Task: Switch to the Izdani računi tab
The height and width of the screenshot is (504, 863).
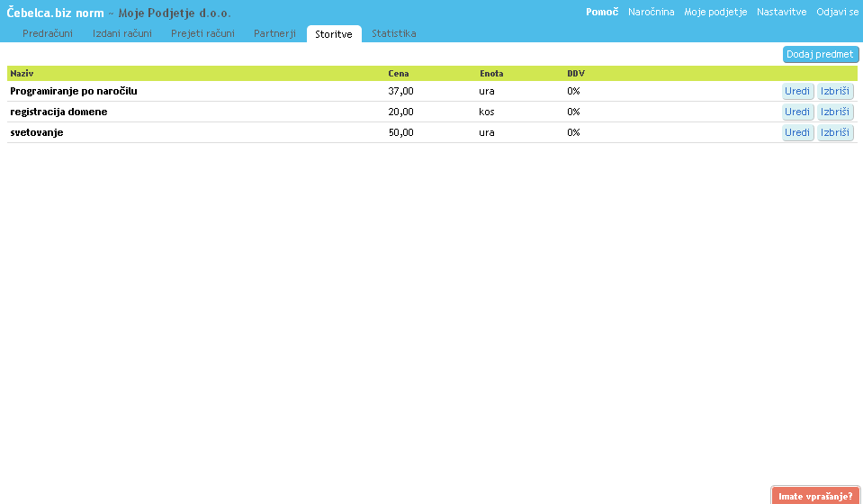Action: (121, 33)
